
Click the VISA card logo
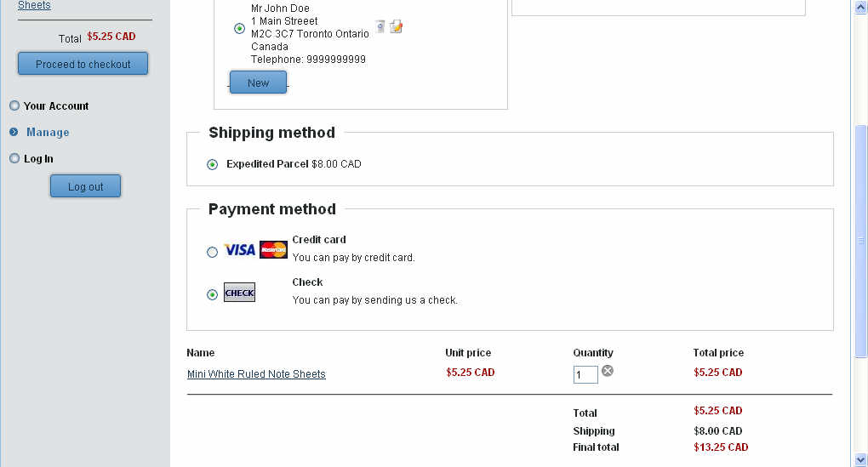click(239, 250)
